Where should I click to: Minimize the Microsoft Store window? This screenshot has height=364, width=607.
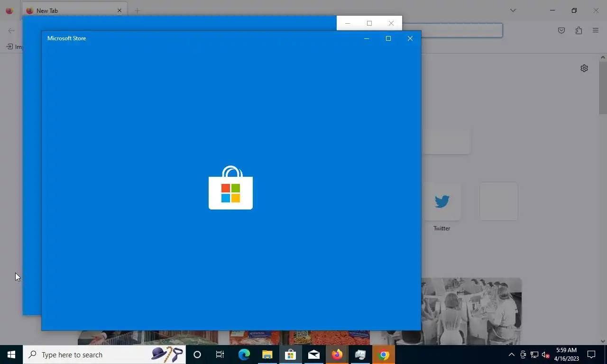click(x=367, y=38)
